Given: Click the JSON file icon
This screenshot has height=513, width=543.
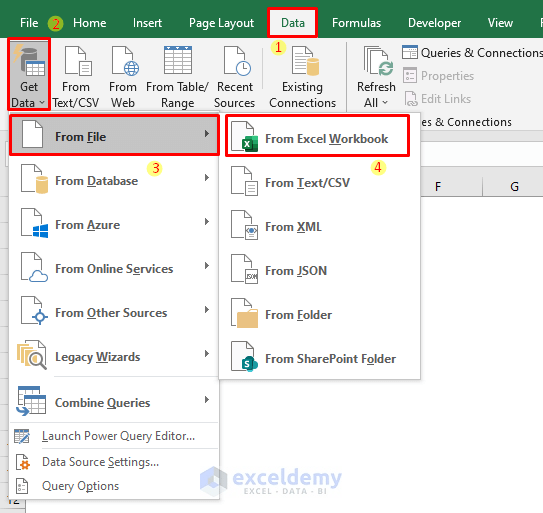Looking at the screenshot, I should (x=244, y=269).
